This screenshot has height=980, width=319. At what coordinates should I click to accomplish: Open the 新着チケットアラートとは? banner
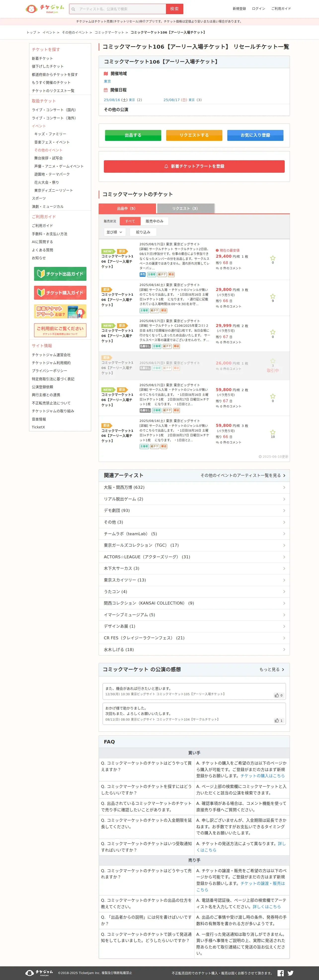point(60,311)
